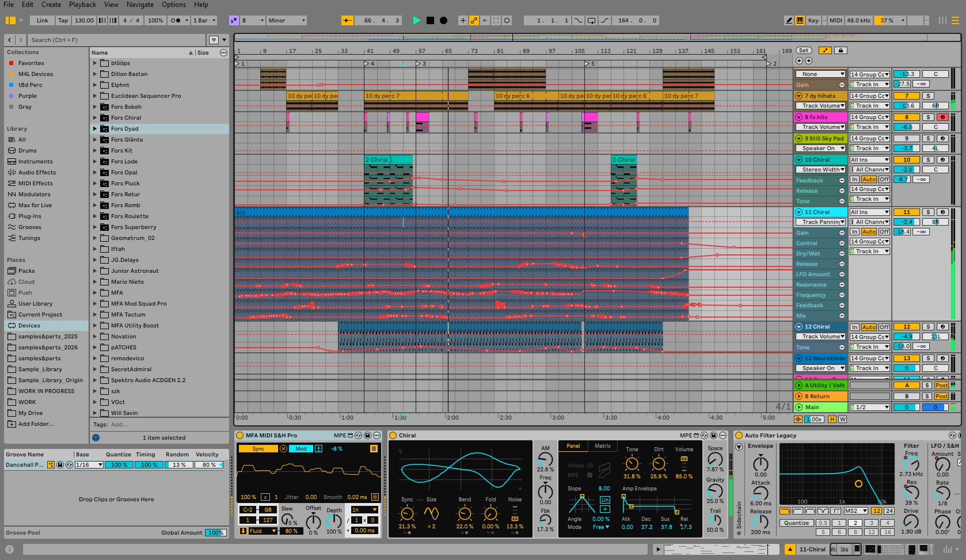Image resolution: width=966 pixels, height=560 pixels.
Task: Solo the 7 dy hihats track
Action: pos(928,96)
